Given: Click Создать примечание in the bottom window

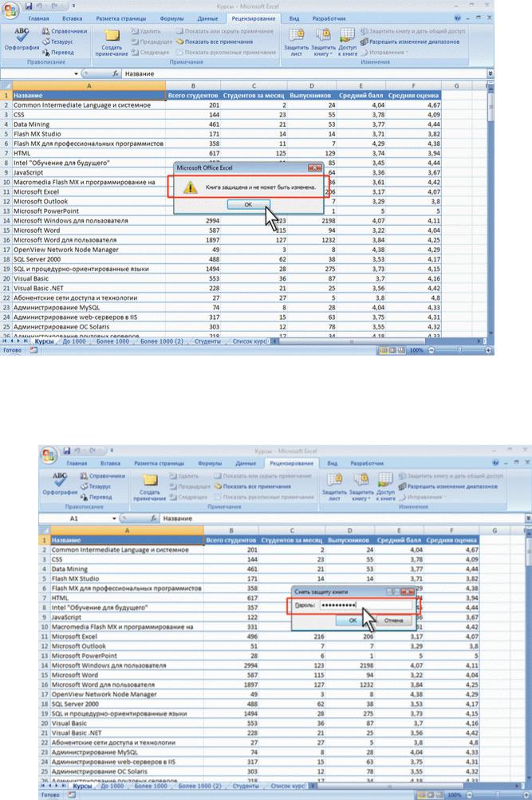Looking at the screenshot, I should [149, 487].
